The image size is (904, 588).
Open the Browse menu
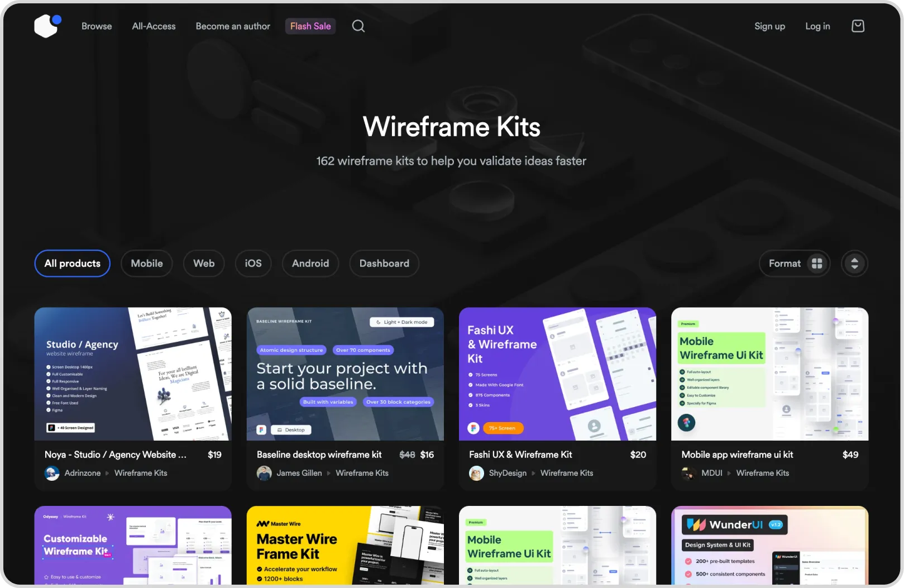point(97,26)
